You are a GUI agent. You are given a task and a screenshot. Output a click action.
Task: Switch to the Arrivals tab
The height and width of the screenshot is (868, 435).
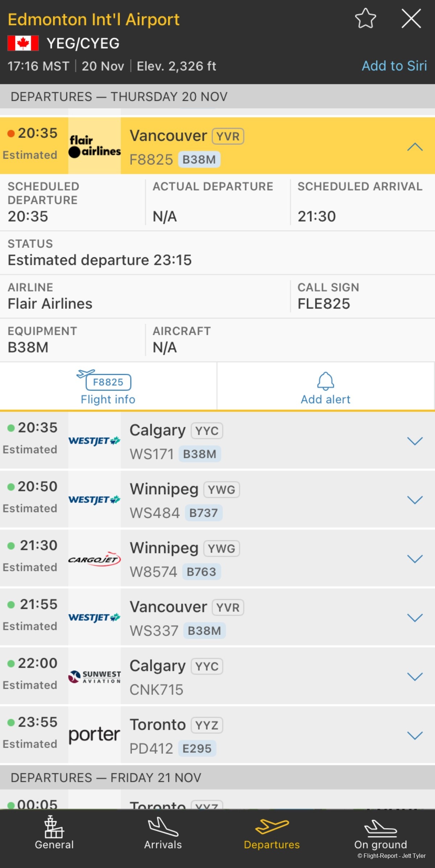point(163,833)
